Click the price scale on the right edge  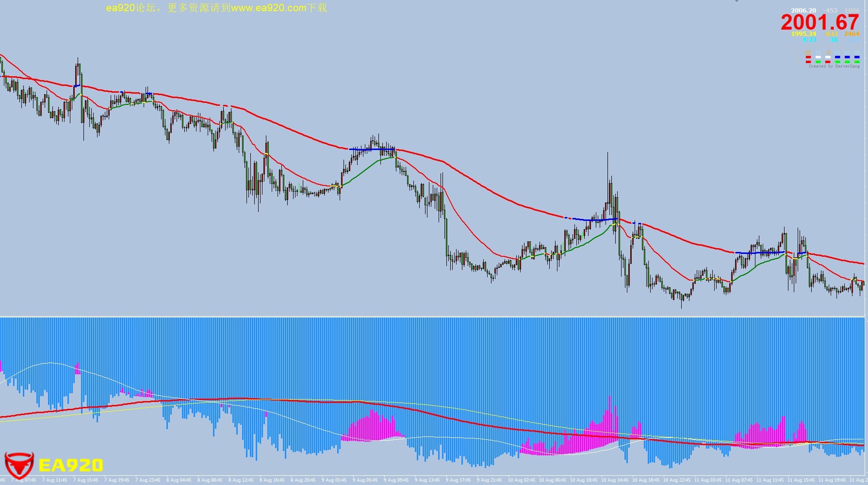(x=866, y=194)
